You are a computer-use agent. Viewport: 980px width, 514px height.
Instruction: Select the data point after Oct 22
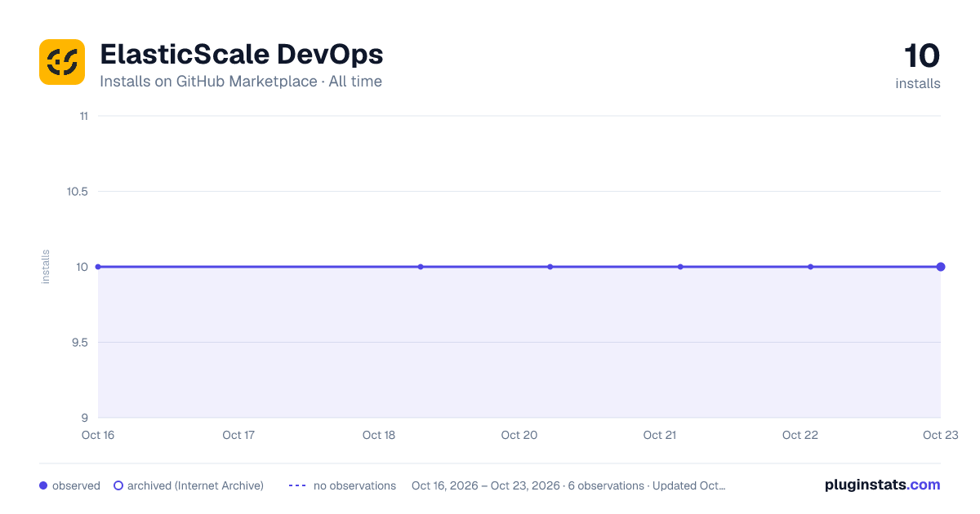tap(810, 267)
